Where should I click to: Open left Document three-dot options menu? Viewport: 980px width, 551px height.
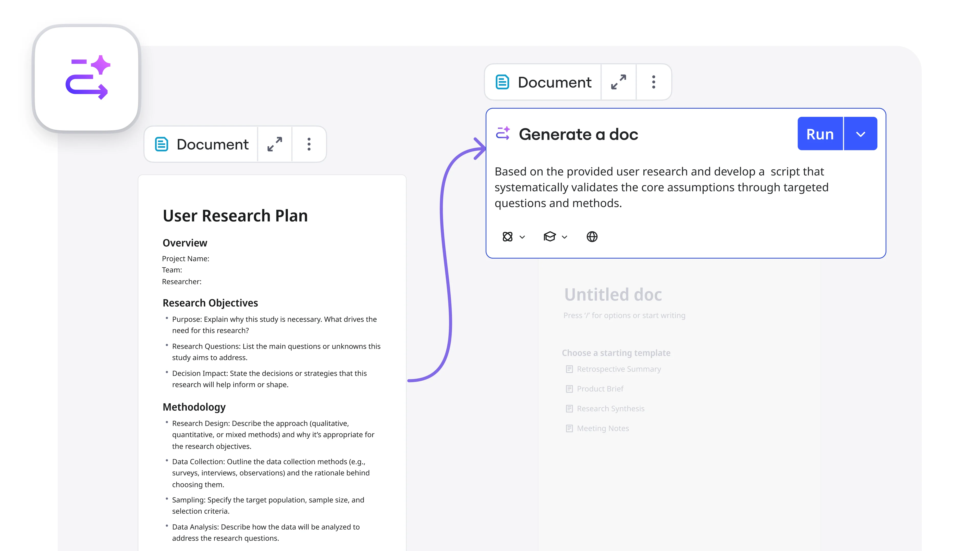tap(309, 144)
